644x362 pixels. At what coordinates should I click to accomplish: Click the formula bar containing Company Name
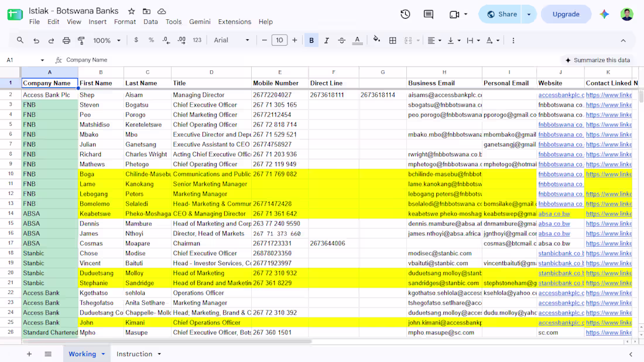pyautogui.click(x=308, y=60)
